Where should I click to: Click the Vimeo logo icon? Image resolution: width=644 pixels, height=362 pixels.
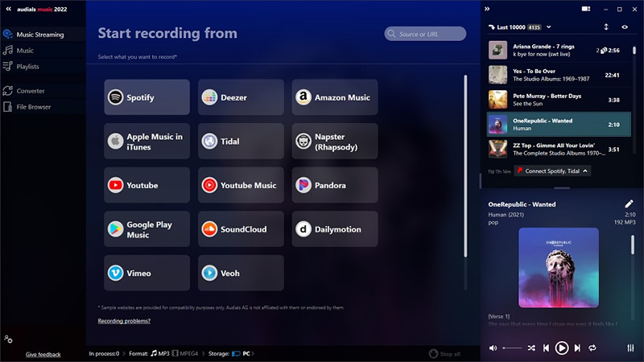point(115,273)
